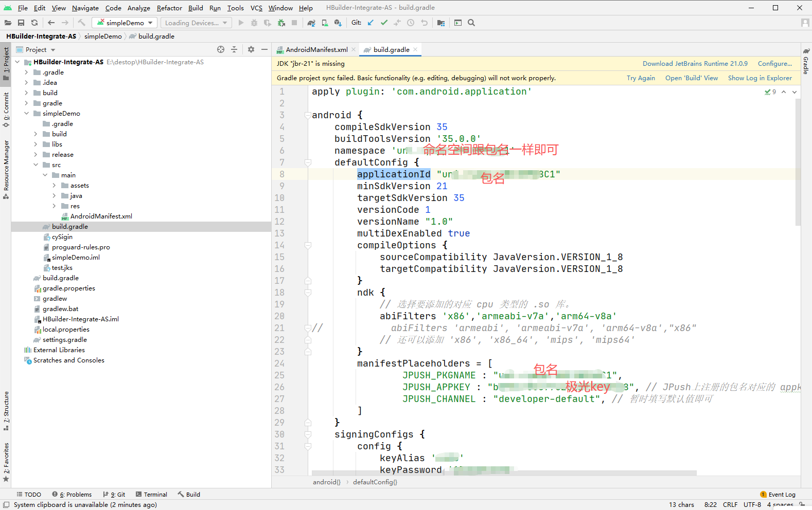Click the Select Opened File target icon
The image size is (812, 510).
(x=221, y=49)
